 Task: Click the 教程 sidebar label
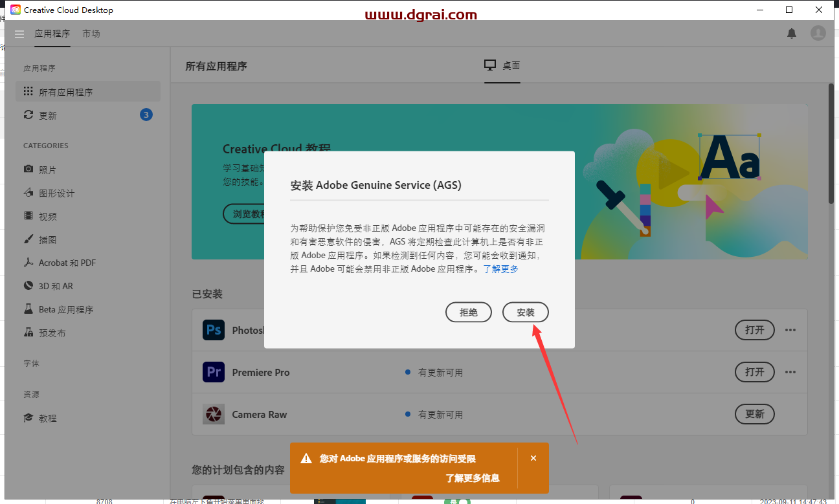[x=48, y=419]
